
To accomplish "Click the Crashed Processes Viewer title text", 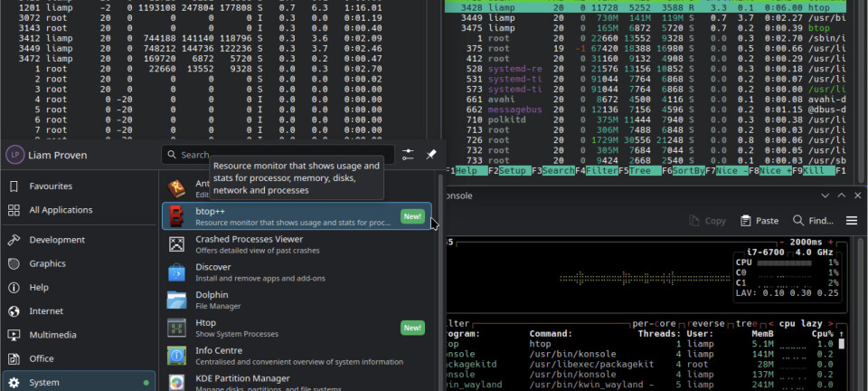I will [250, 239].
